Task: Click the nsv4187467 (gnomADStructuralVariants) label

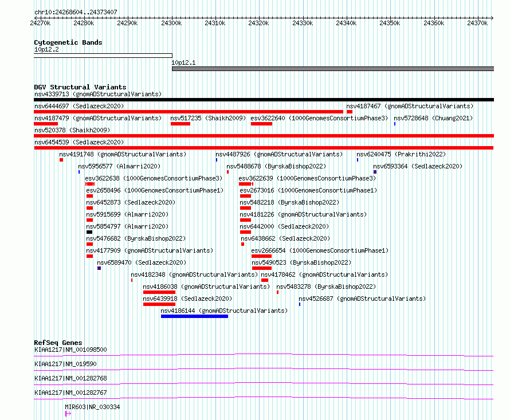Action: coord(410,106)
